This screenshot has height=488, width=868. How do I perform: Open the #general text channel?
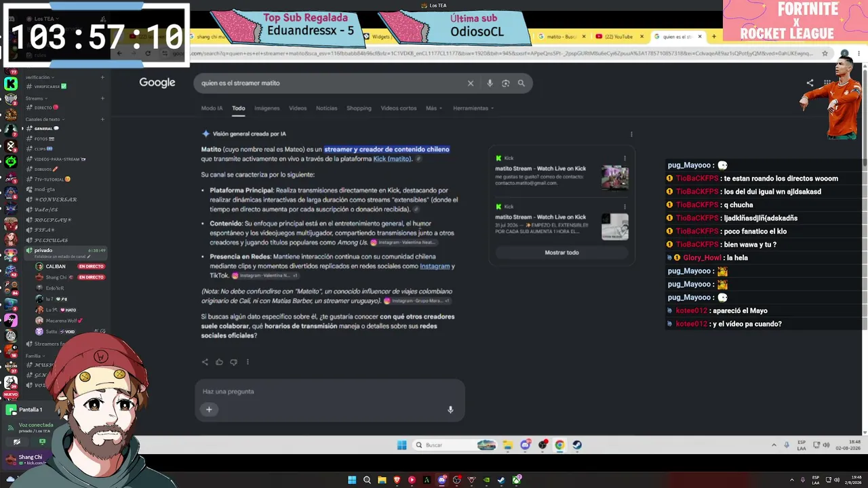pyautogui.click(x=47, y=129)
